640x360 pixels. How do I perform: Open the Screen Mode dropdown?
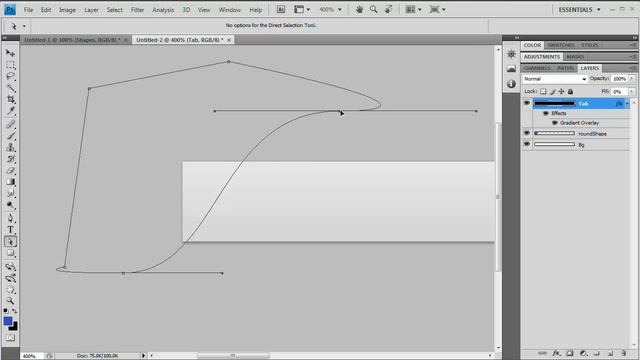coord(437,9)
